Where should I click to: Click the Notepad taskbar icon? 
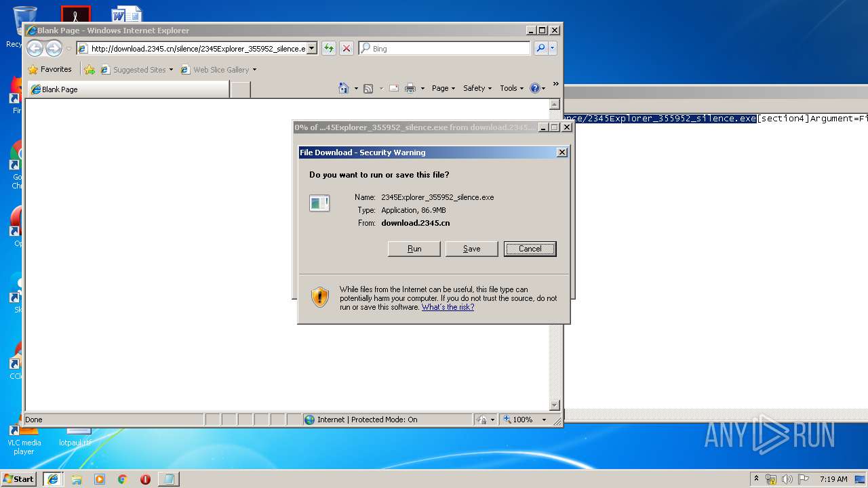point(169,479)
